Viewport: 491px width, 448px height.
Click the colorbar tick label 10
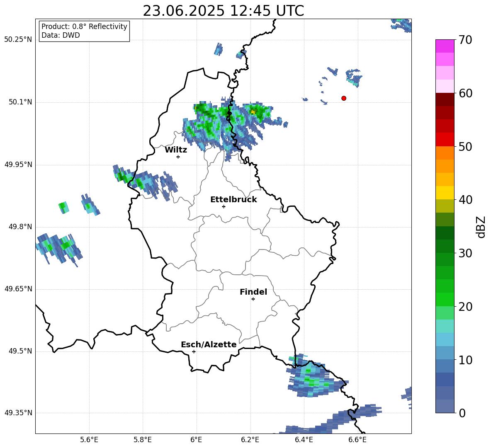[465, 360]
